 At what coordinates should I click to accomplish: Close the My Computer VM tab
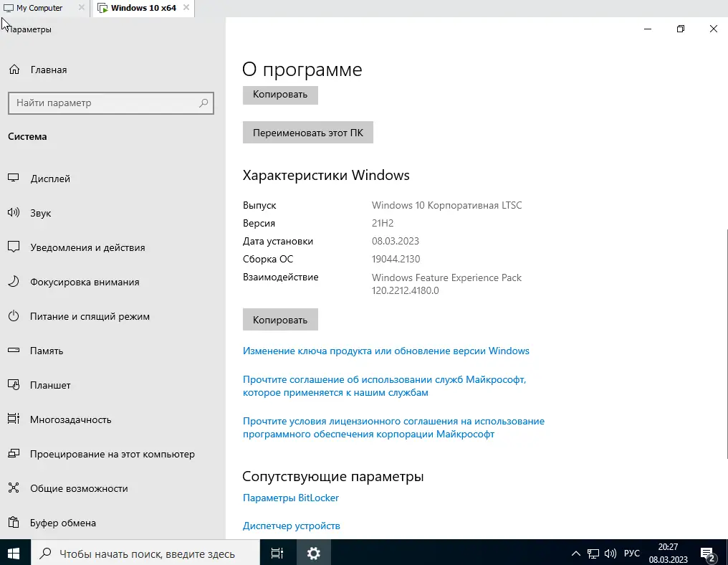pos(82,7)
